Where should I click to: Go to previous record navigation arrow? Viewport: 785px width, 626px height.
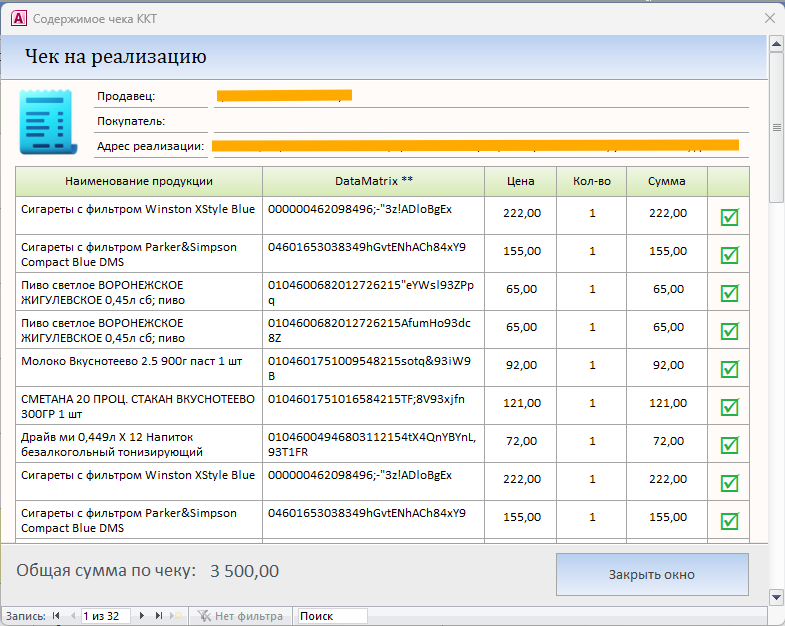(73, 615)
